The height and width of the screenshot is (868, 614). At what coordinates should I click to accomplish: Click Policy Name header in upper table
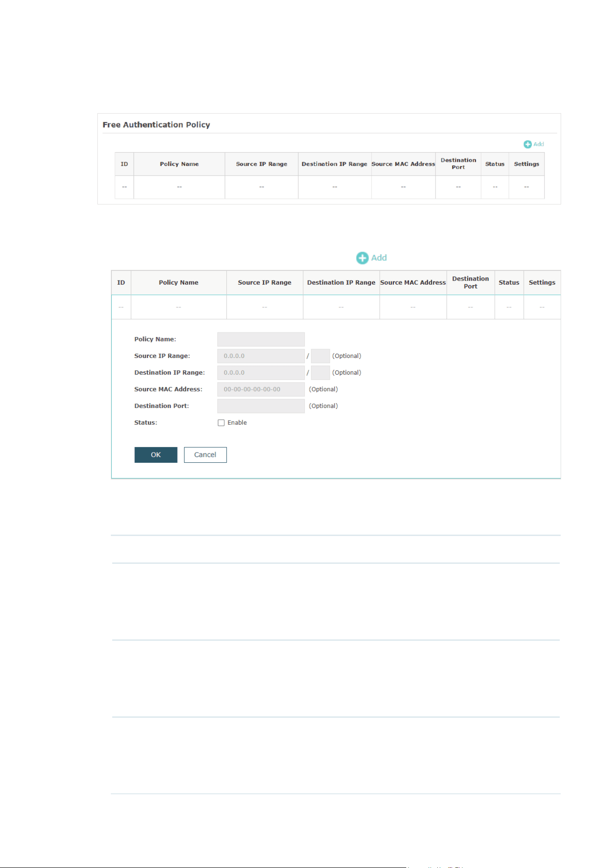point(179,164)
